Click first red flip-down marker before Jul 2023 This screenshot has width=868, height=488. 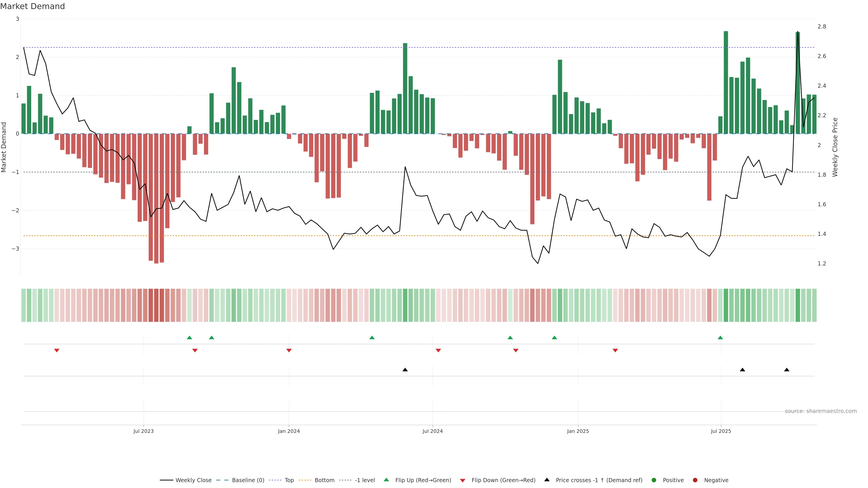tap(57, 351)
